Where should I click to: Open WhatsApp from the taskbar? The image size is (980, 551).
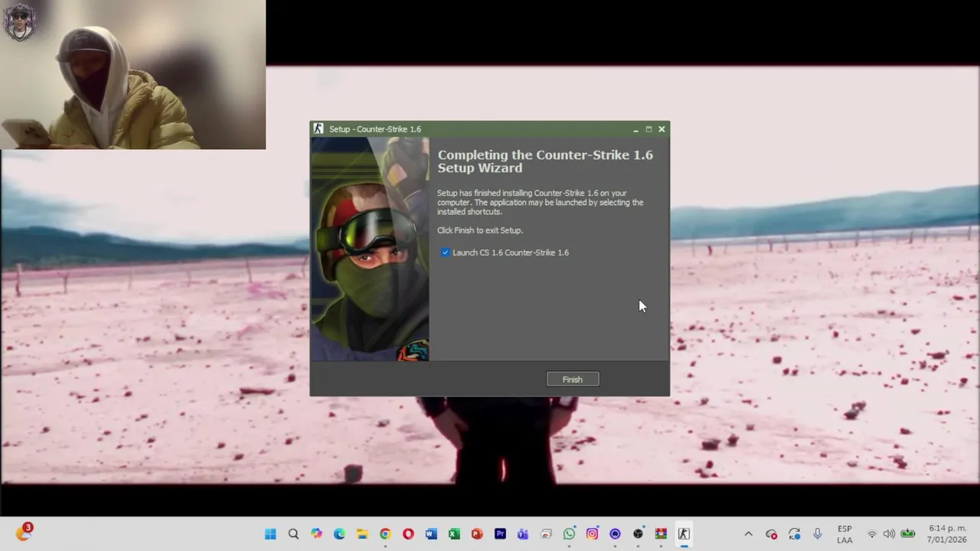(x=569, y=534)
